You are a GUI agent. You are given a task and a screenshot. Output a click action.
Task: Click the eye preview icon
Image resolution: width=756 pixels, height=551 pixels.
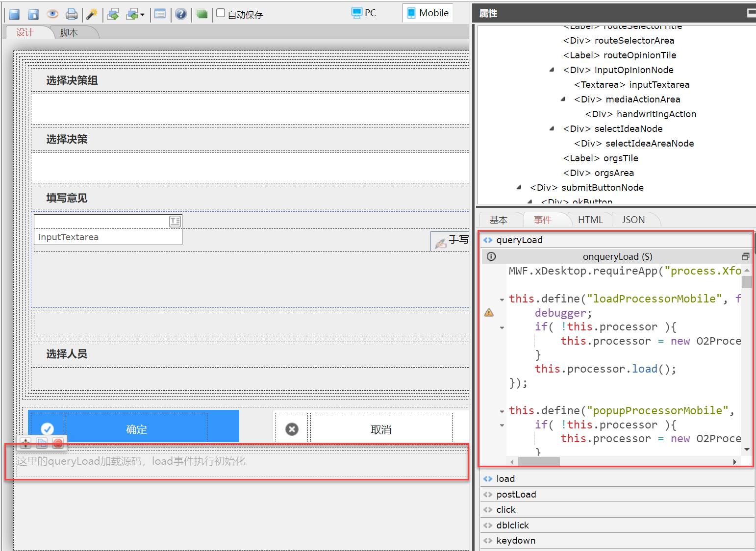52,14
